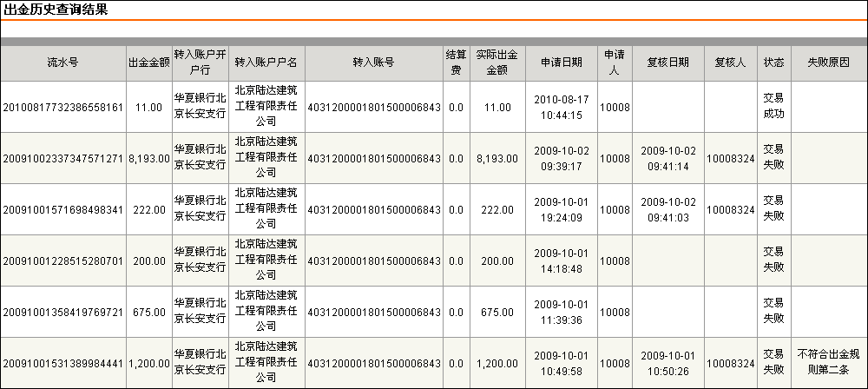Click the 结算费 column header
This screenshot has height=389, width=868.
(x=457, y=63)
